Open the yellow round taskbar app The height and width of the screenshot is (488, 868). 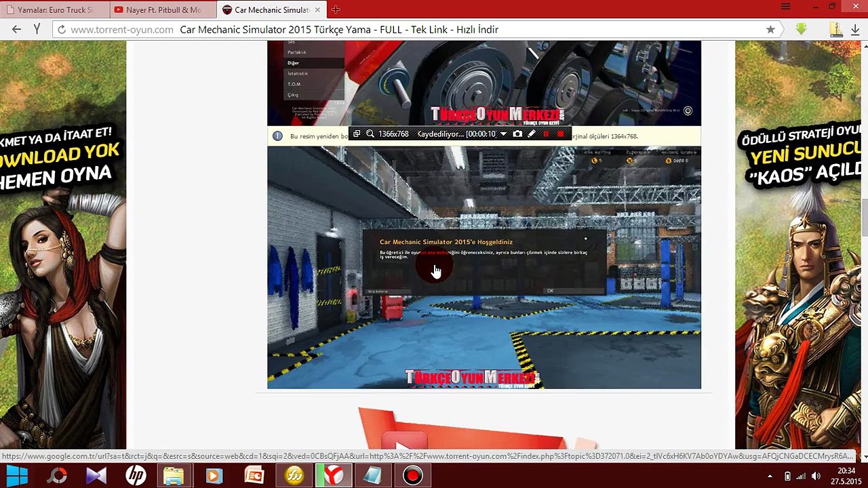(294, 476)
